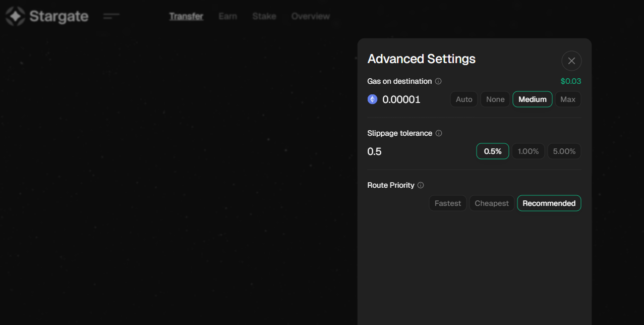Set slippage tolerance to 0.5%
The width and height of the screenshot is (644, 325).
[x=492, y=151]
